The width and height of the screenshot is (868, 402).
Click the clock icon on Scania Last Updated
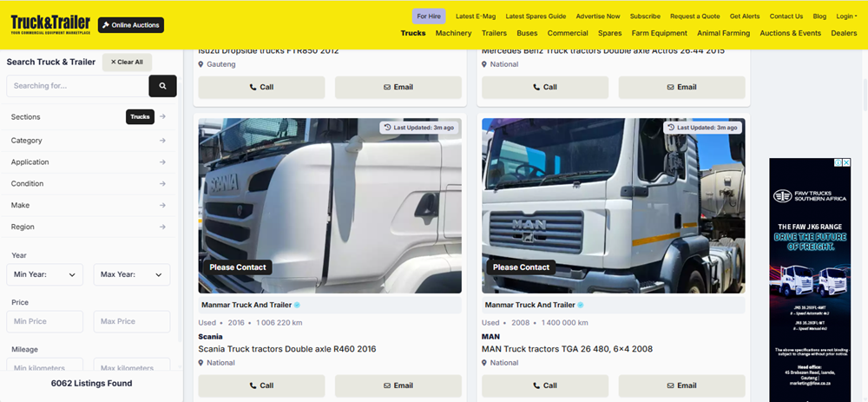coord(387,128)
